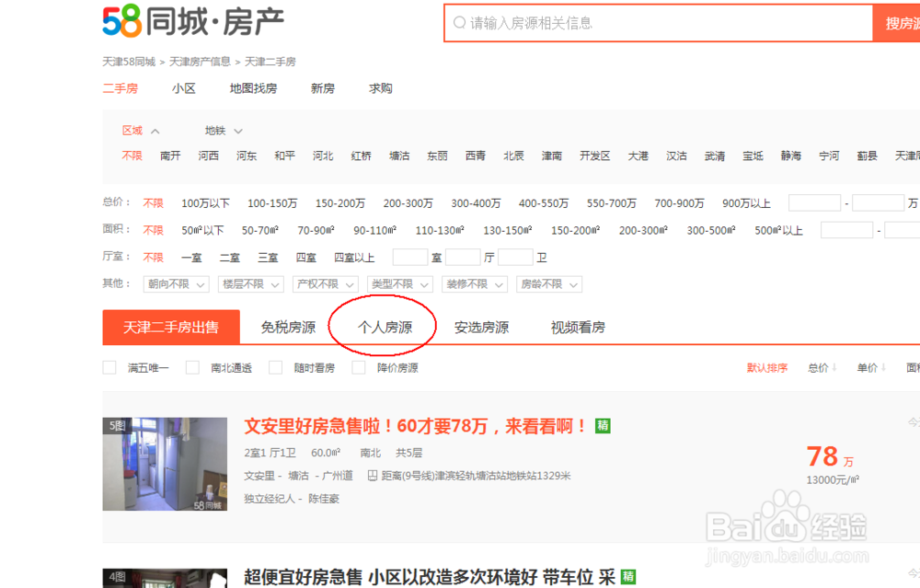Click the 卫 number input box
This screenshot has width=920, height=588.
pos(516,257)
